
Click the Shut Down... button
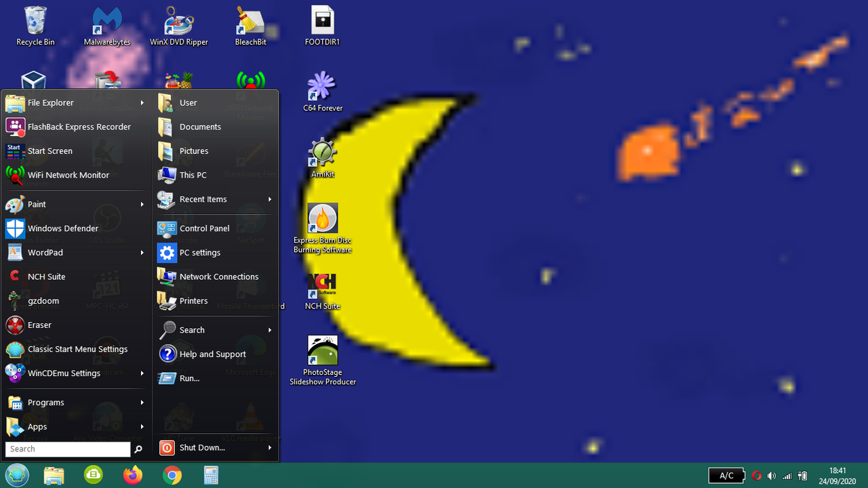pyautogui.click(x=210, y=447)
